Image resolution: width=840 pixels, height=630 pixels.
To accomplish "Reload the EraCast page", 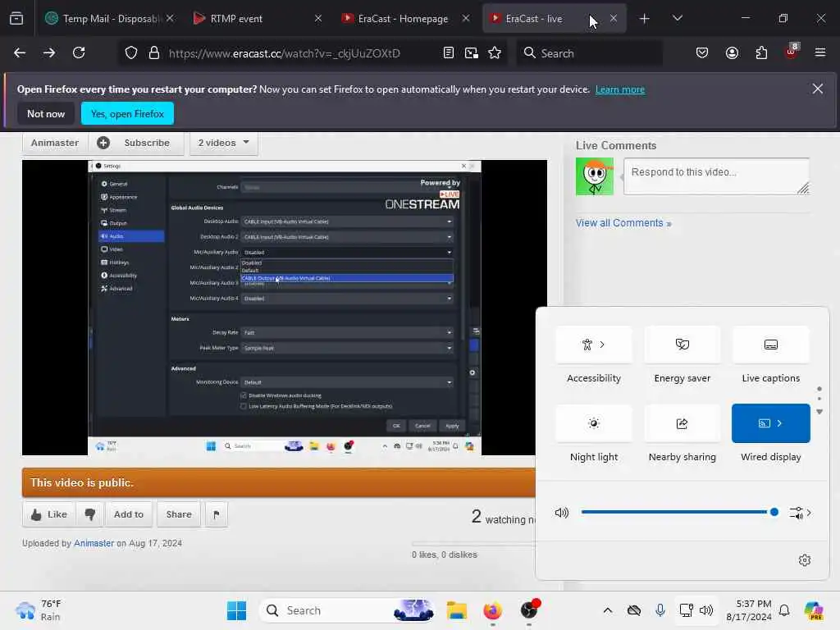I will click(79, 52).
